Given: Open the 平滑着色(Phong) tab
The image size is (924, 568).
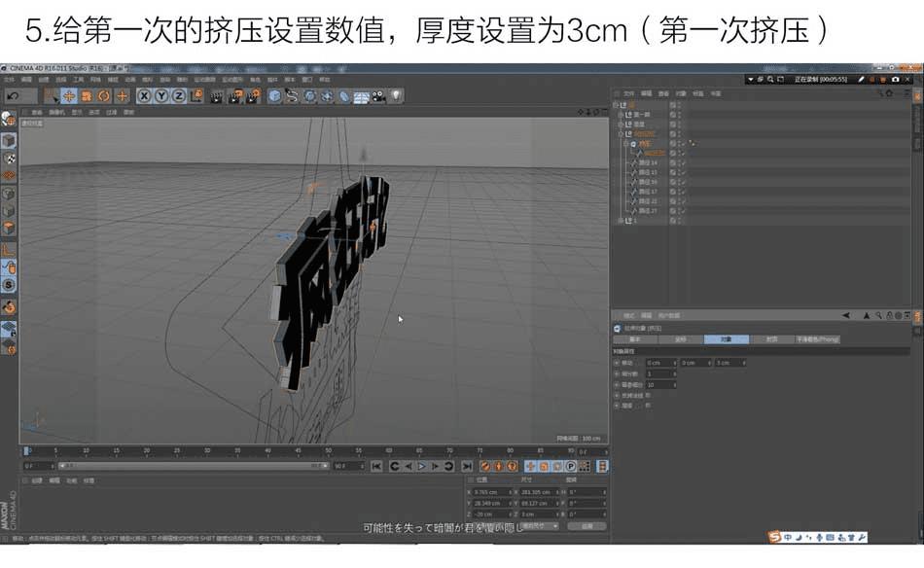Looking at the screenshot, I should coord(817,339).
